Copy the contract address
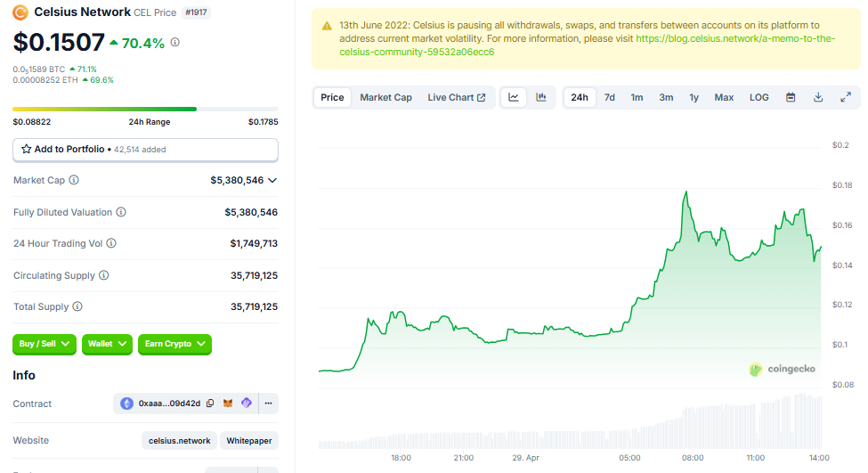Viewport: 868px width, 473px height. pyautogui.click(x=210, y=404)
